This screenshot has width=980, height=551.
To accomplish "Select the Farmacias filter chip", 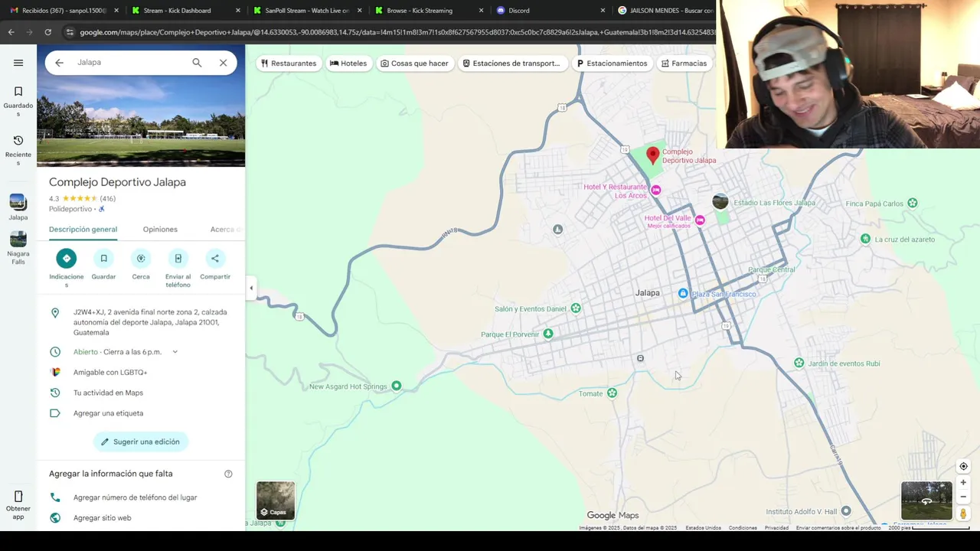I will coord(684,64).
